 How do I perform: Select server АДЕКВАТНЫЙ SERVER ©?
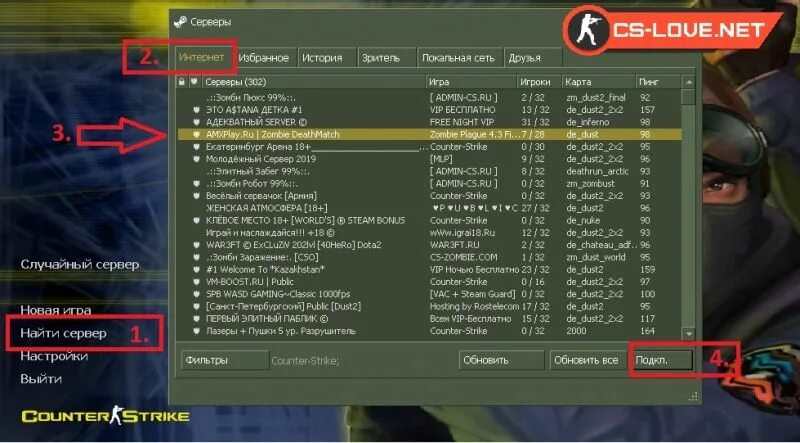[429, 122]
